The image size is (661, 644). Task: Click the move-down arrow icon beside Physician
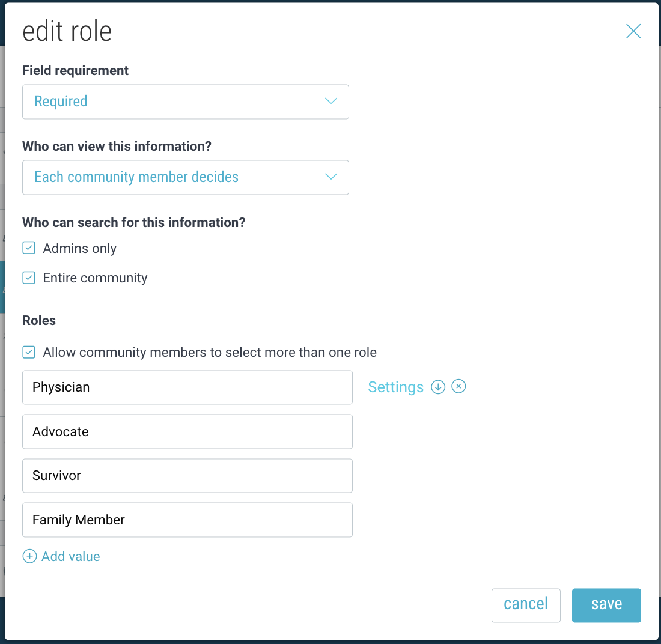coord(438,387)
